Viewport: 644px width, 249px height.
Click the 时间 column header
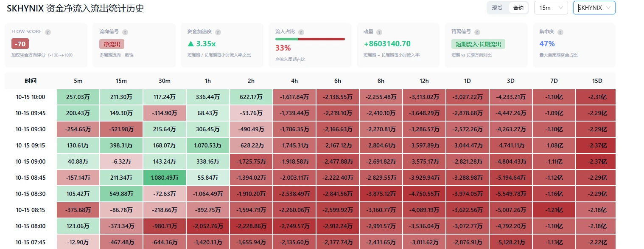pyautogui.click(x=31, y=81)
